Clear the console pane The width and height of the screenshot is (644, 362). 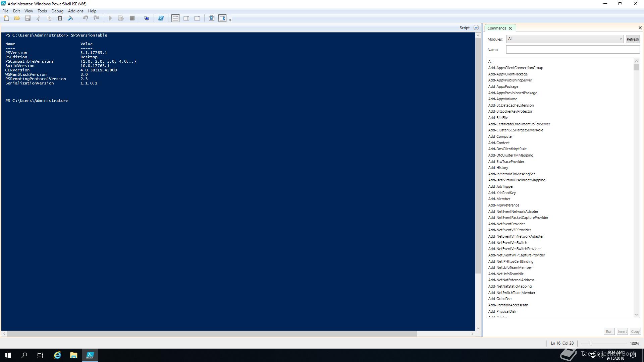coord(71,18)
